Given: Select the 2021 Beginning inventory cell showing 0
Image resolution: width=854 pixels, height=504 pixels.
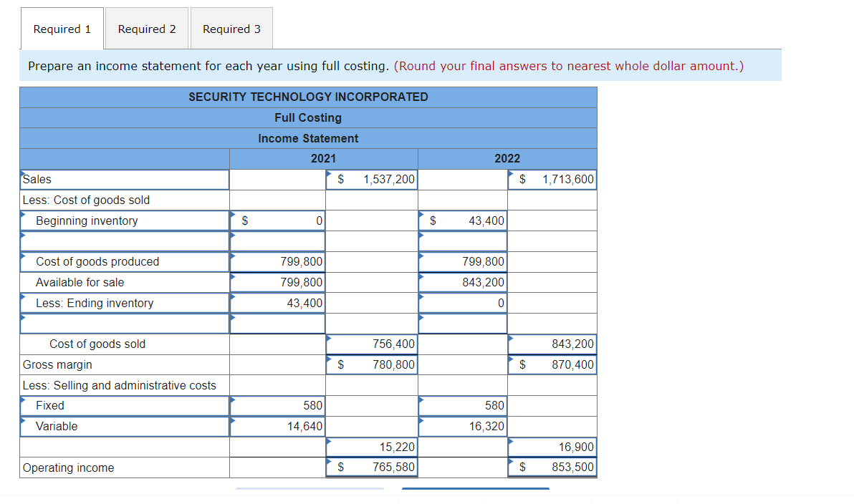Looking at the screenshot, I should tap(277, 220).
